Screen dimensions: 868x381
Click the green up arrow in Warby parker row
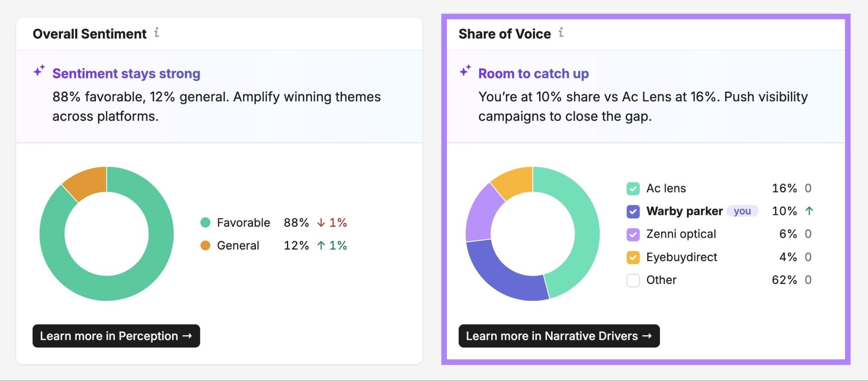coord(809,211)
